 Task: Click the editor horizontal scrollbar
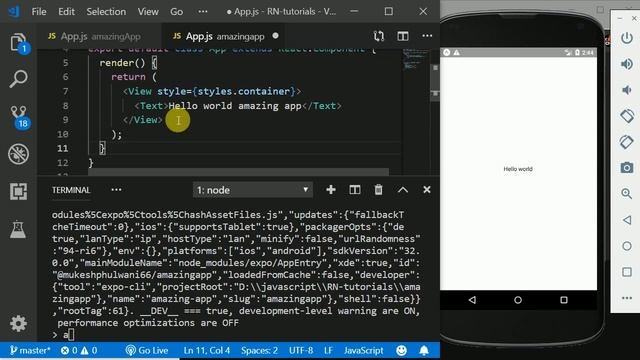(238, 172)
